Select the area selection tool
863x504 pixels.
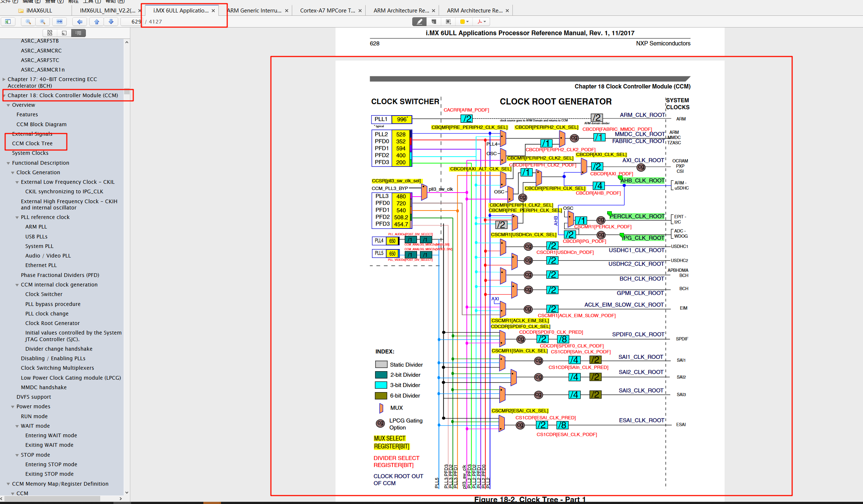point(448,22)
